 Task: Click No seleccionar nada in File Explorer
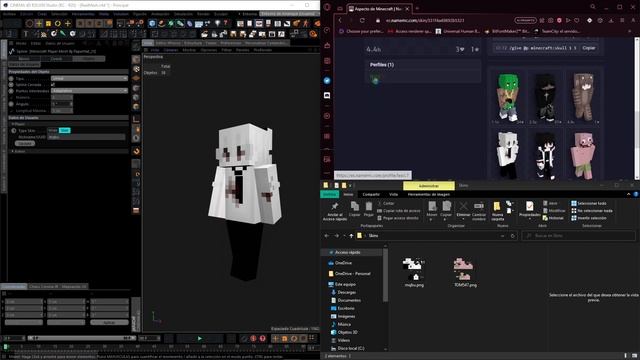(x=592, y=211)
